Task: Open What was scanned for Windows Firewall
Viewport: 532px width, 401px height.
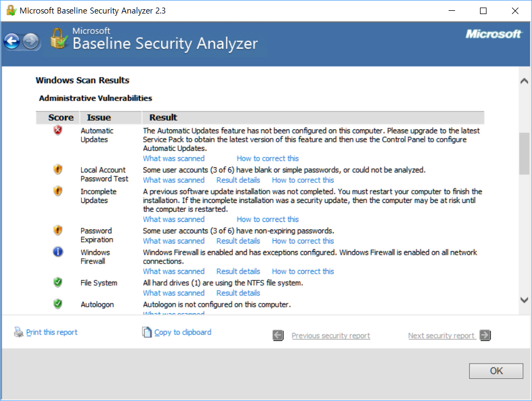Action: [174, 272]
